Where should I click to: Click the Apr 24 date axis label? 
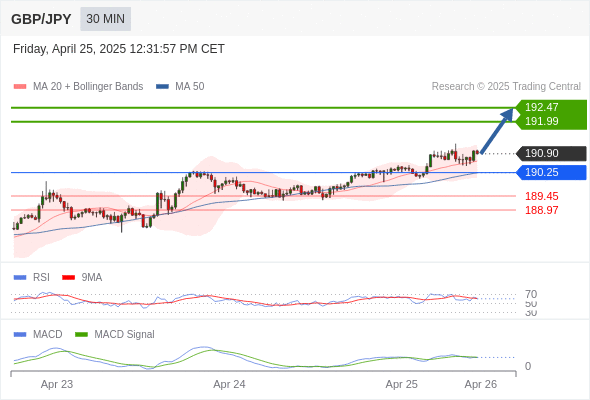click(x=229, y=384)
